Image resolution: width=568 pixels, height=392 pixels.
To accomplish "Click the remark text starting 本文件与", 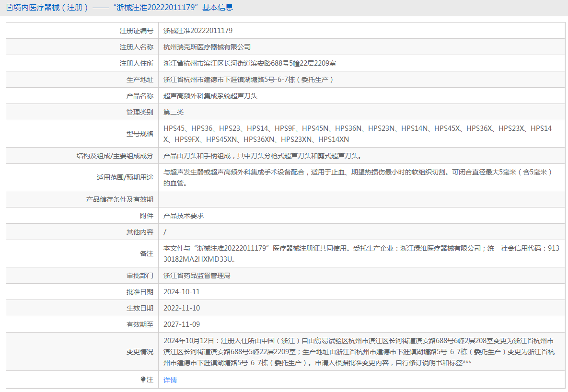I will point(361,254).
